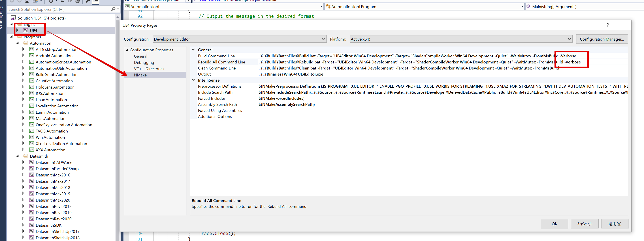
Task: Click the Mac.Automation C# project icon
Action: [x=32, y=118]
